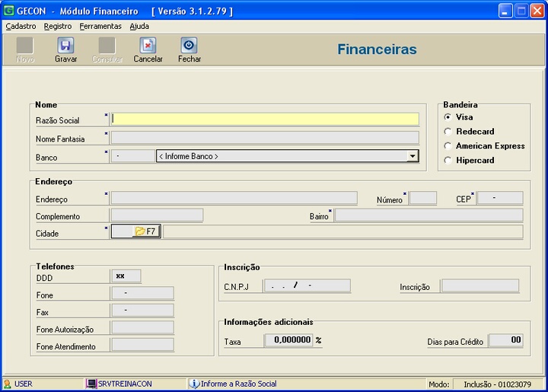Click the DDD input field
Viewport: 548px width, 392px height.
126,276
